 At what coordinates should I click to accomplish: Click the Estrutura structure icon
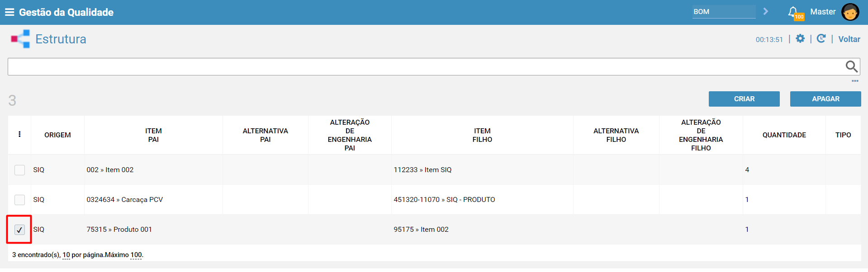20,39
